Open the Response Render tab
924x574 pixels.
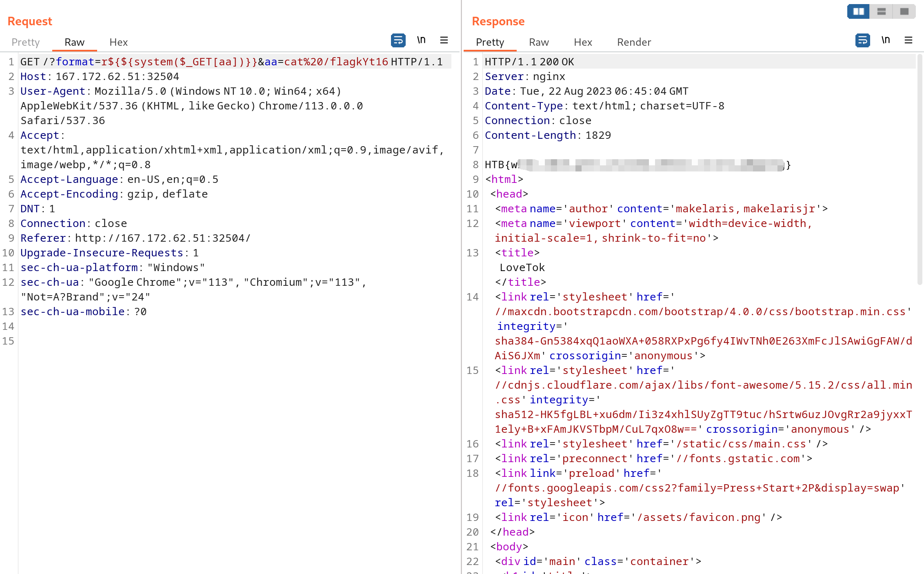point(634,42)
